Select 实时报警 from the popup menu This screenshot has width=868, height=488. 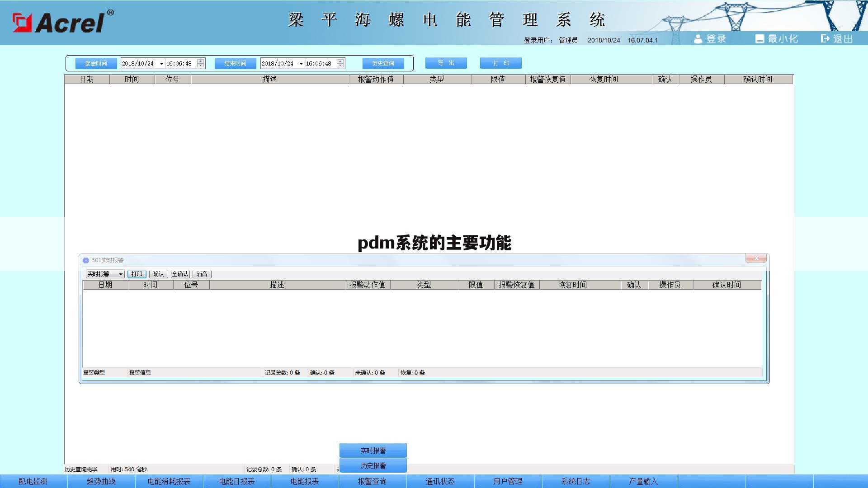click(373, 450)
